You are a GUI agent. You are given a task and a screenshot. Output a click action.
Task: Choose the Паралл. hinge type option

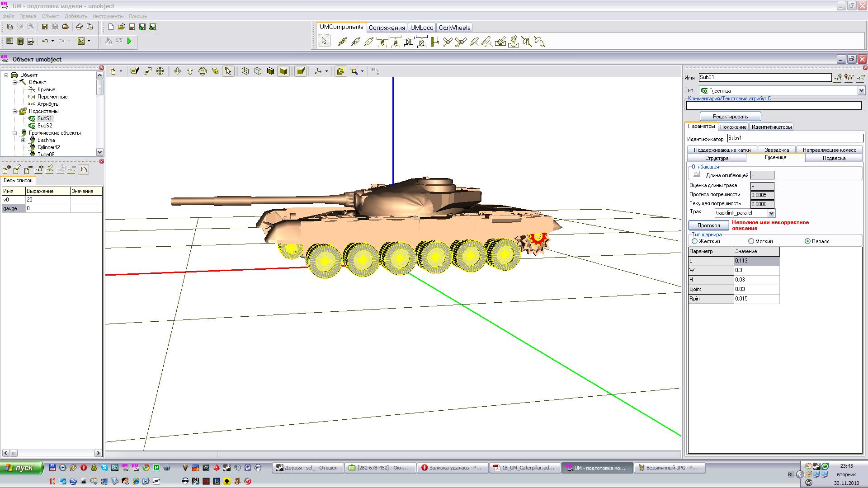[807, 241]
